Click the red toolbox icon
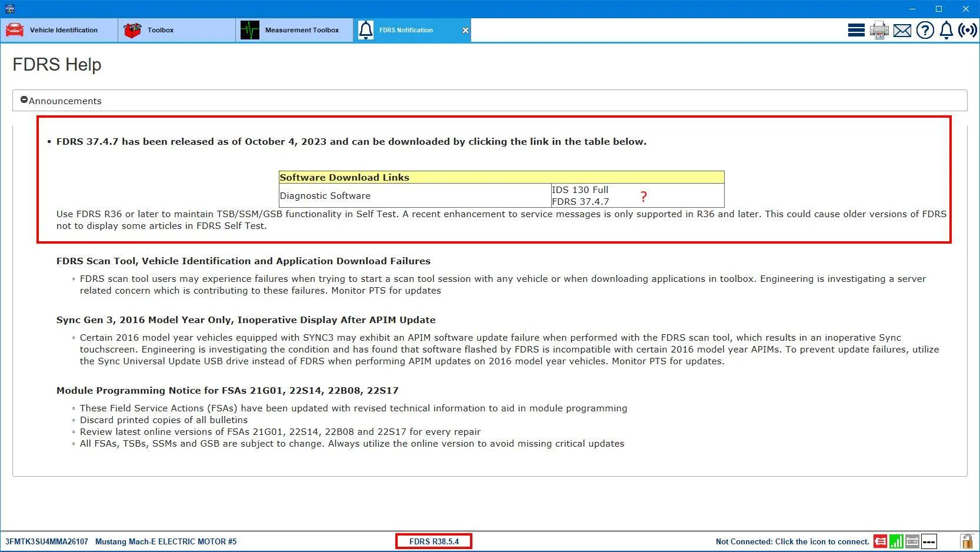 (132, 30)
